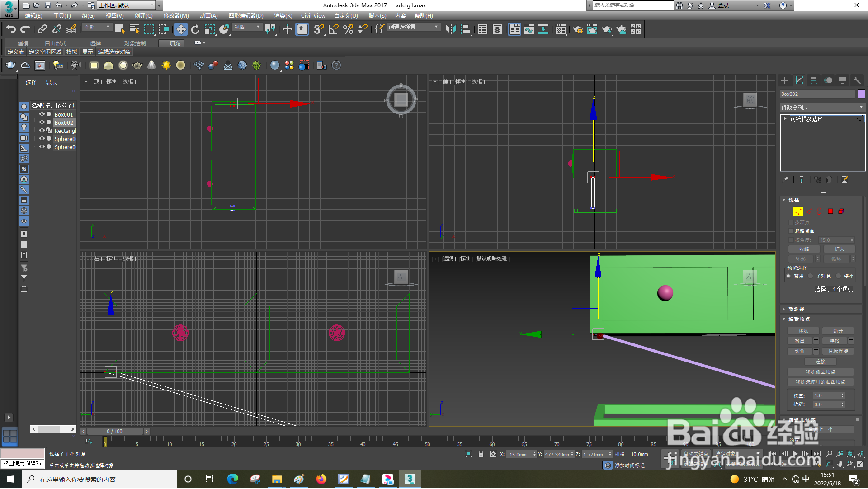Viewport: 868px width, 489px height.
Task: Click the Rotate tool icon
Action: pos(195,29)
